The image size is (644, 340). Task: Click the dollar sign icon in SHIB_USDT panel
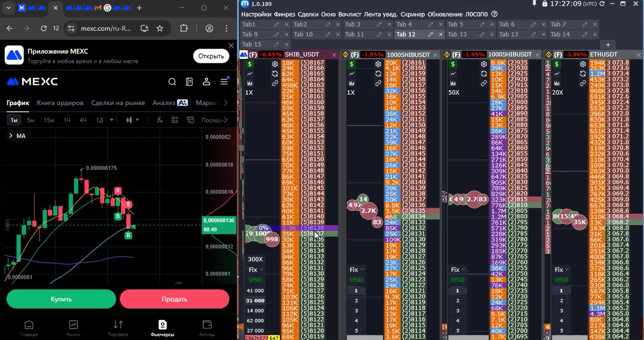click(250, 64)
